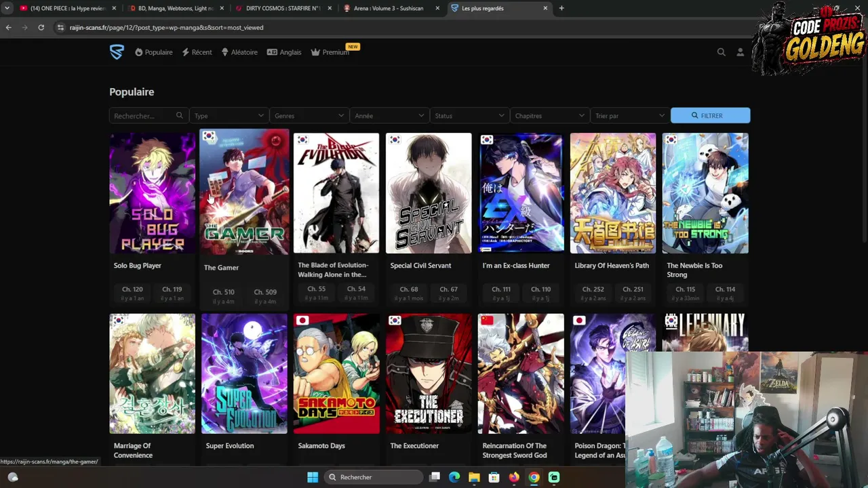Open the user account icon

(741, 52)
